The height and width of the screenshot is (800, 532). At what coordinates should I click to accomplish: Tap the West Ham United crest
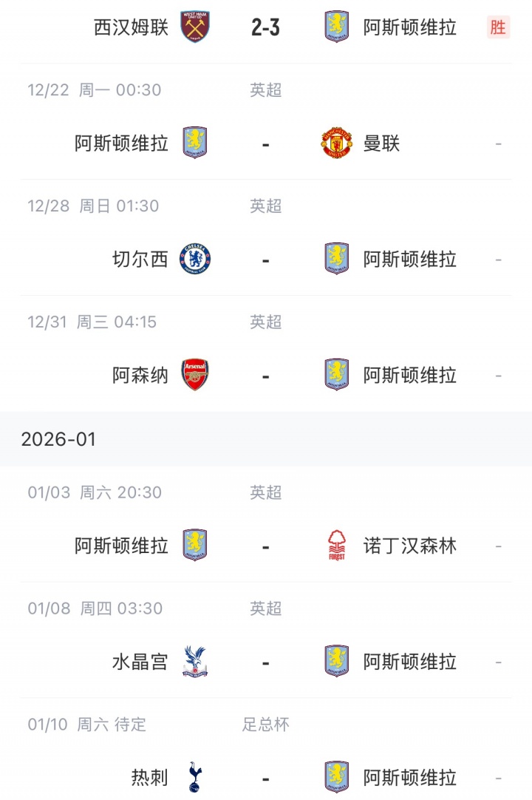pos(195,27)
